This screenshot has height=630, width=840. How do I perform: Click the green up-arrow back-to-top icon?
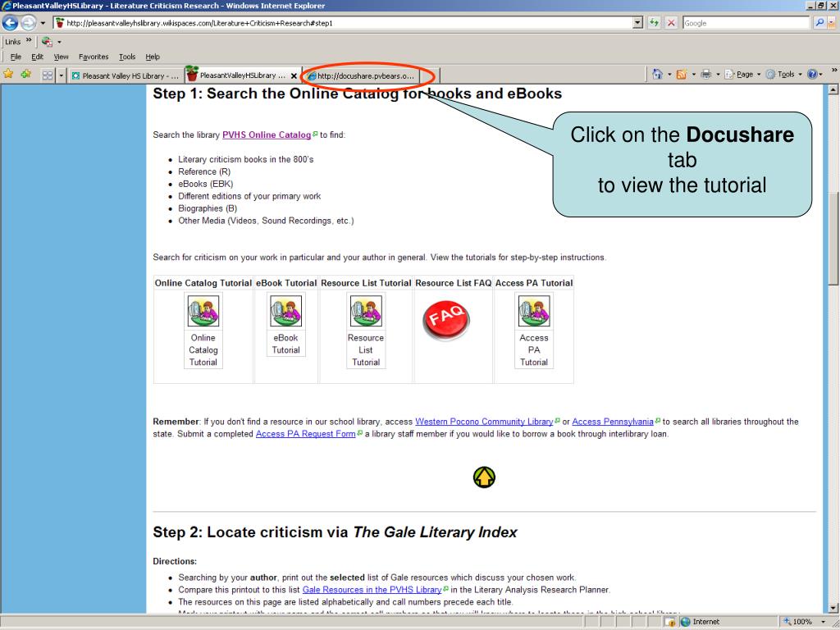coord(484,477)
